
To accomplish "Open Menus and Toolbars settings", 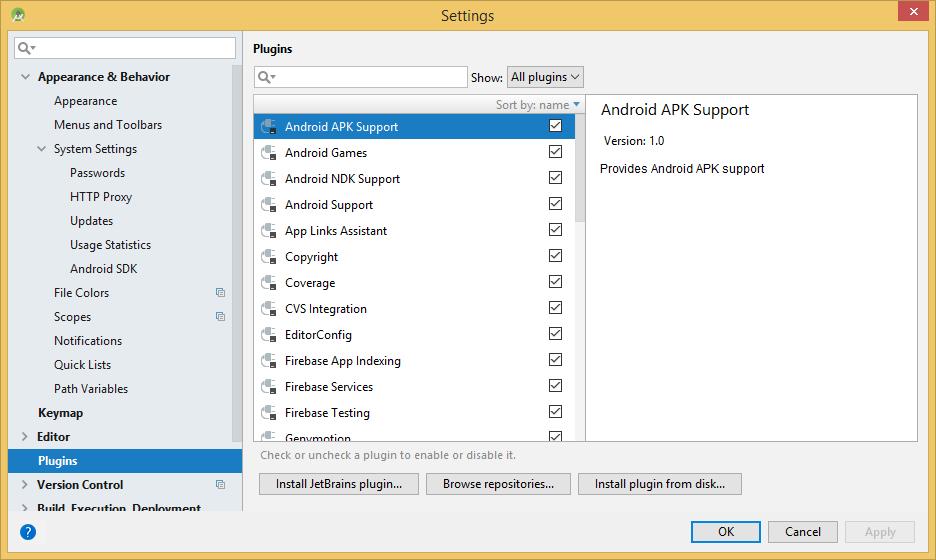I will click(108, 125).
